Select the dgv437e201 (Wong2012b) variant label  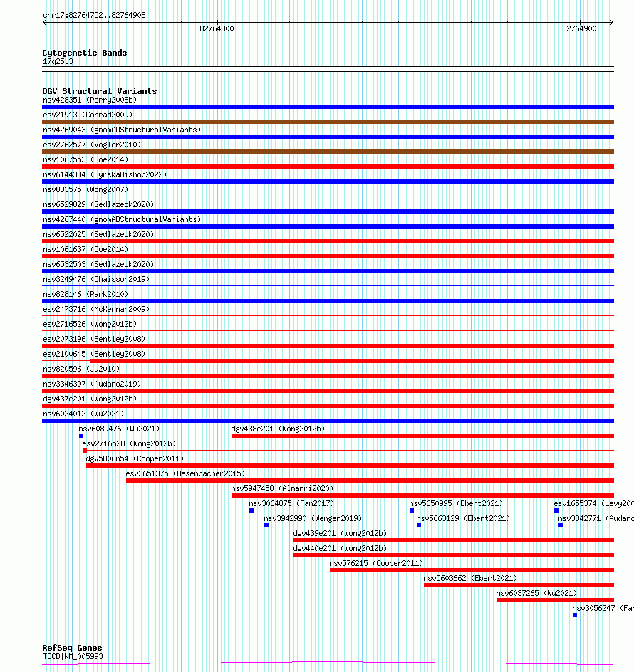click(90, 399)
